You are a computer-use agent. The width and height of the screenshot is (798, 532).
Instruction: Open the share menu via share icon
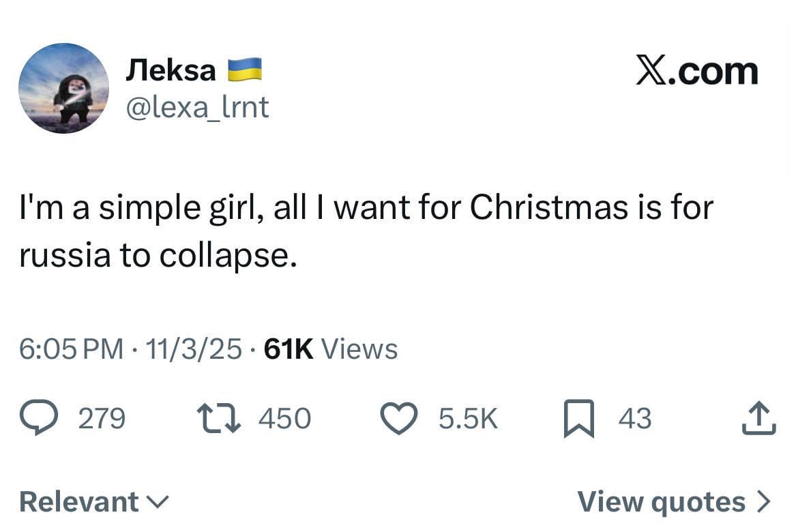(x=759, y=419)
